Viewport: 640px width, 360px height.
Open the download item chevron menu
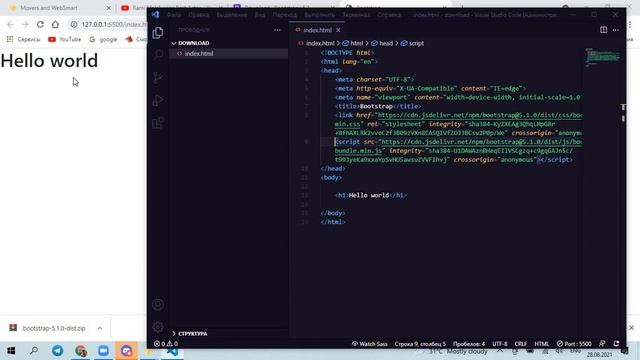100,328
